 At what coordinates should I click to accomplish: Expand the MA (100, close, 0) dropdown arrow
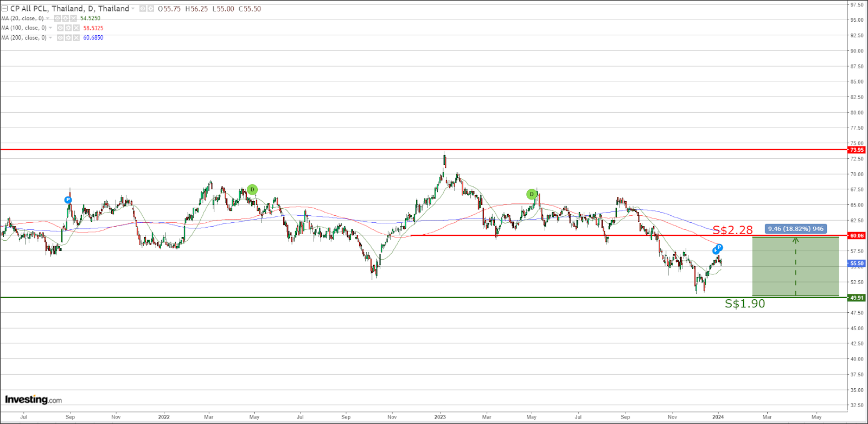click(x=50, y=28)
